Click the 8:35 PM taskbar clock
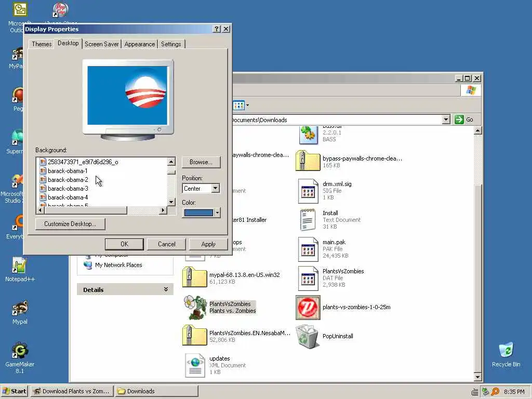 pos(514,392)
